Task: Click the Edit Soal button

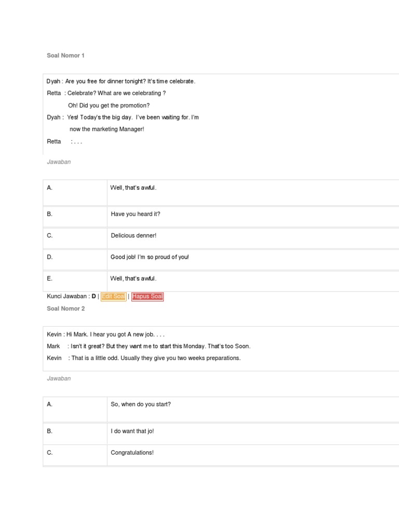Action: [113, 297]
